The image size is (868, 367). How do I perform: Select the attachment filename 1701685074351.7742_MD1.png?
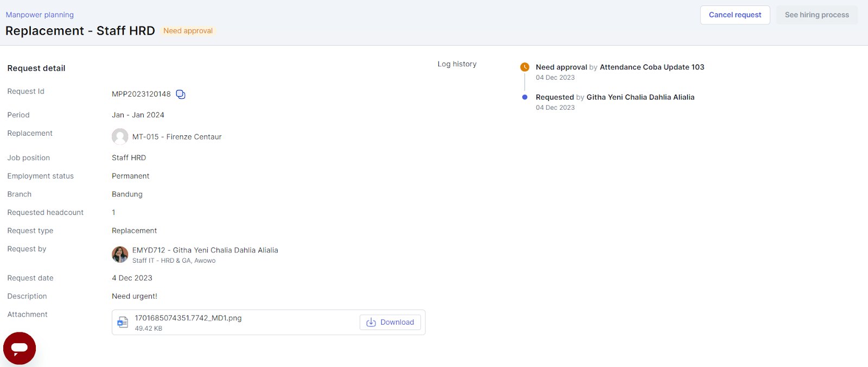pos(188,318)
